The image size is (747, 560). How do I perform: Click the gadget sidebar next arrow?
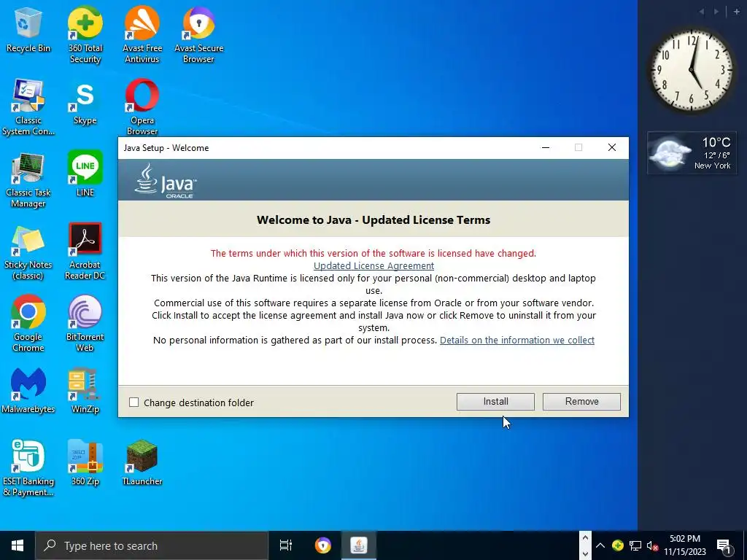click(x=716, y=12)
